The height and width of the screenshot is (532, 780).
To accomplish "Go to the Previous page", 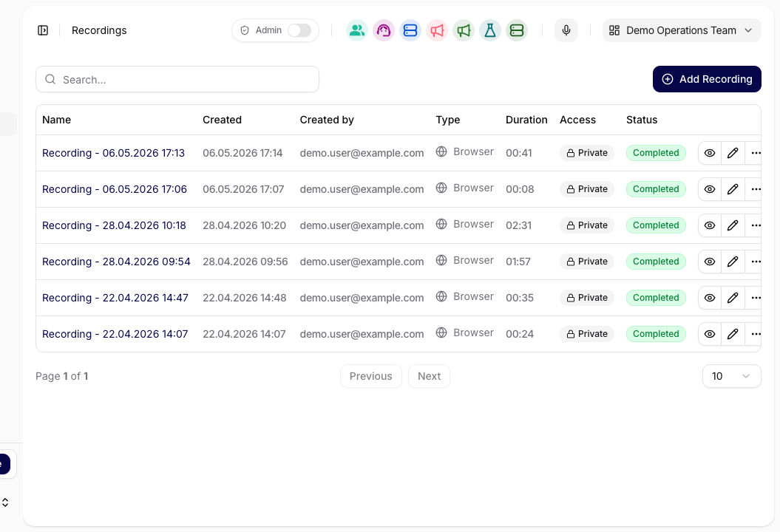I will coord(370,376).
